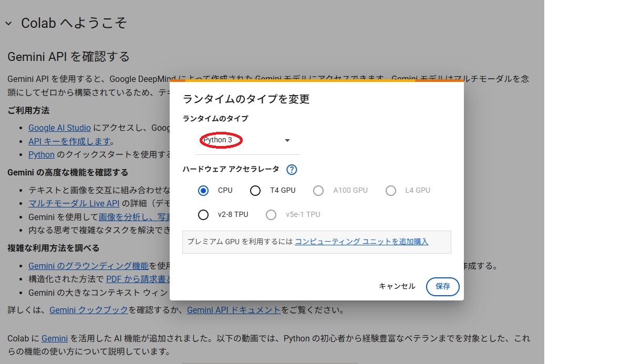This screenshot has height=364, width=642.
Task: Open the Gemini のグラウンディング機能 link
Action: click(x=88, y=266)
